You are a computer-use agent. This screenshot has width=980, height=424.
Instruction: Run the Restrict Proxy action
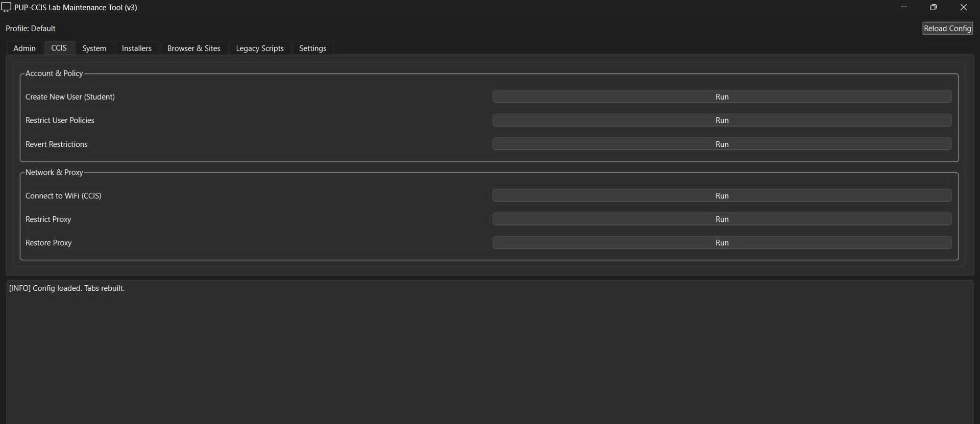[x=722, y=219]
